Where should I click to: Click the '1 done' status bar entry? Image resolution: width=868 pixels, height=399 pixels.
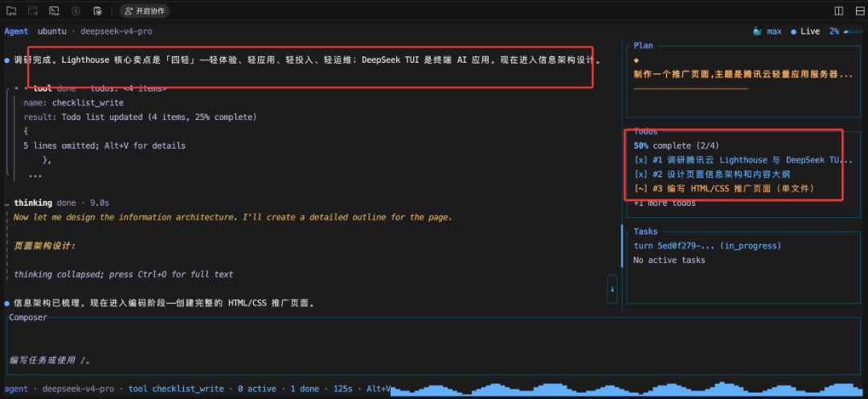pyautogui.click(x=305, y=389)
